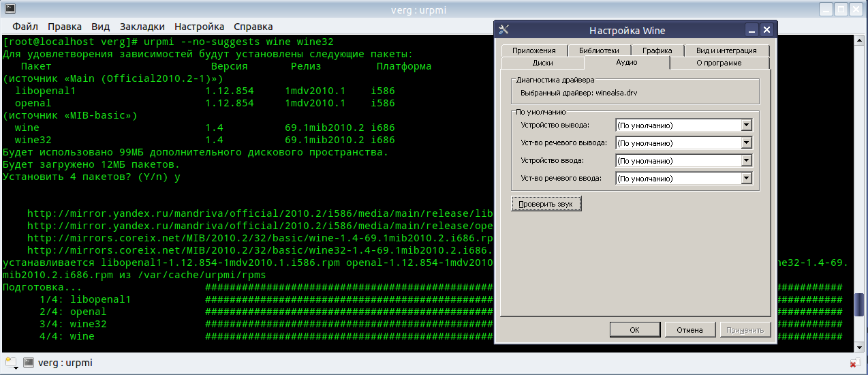Switch to the 'Графика' tab

click(x=657, y=50)
